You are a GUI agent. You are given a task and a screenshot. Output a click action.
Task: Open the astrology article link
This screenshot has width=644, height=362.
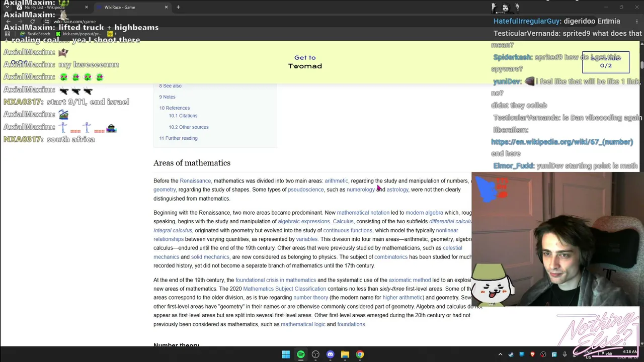coord(397,190)
